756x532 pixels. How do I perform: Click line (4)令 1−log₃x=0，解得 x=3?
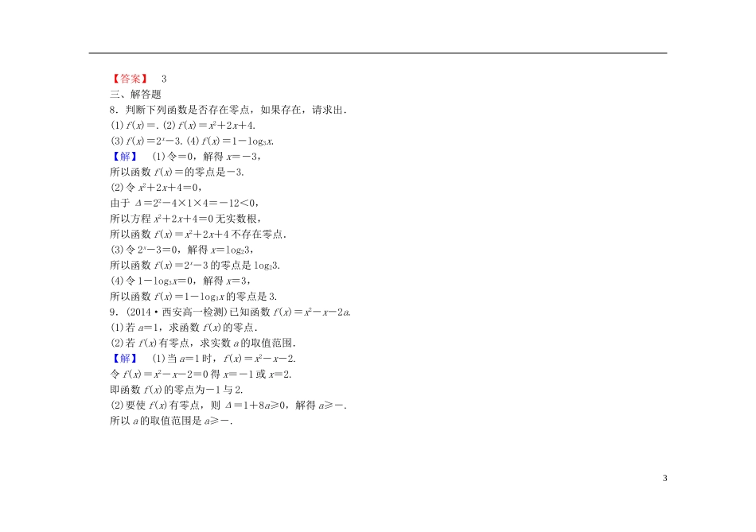(x=181, y=281)
